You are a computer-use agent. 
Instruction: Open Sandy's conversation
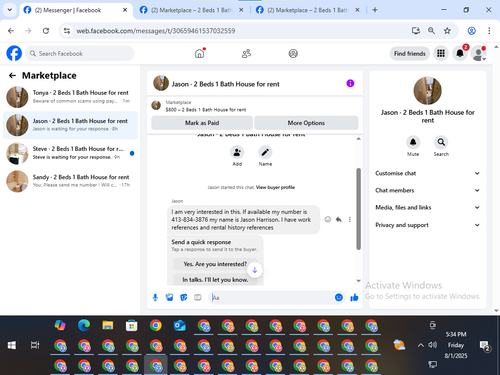tap(70, 181)
